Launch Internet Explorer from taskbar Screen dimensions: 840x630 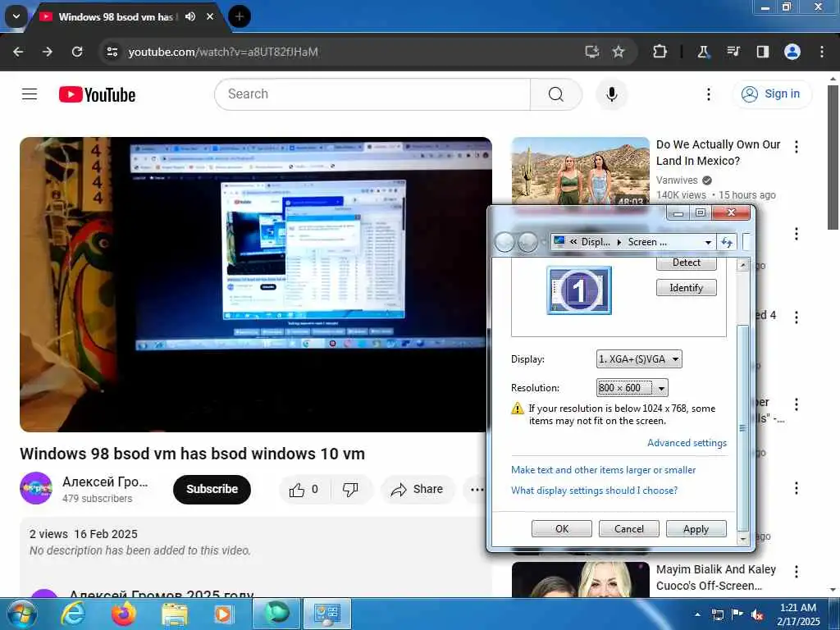[73, 614]
